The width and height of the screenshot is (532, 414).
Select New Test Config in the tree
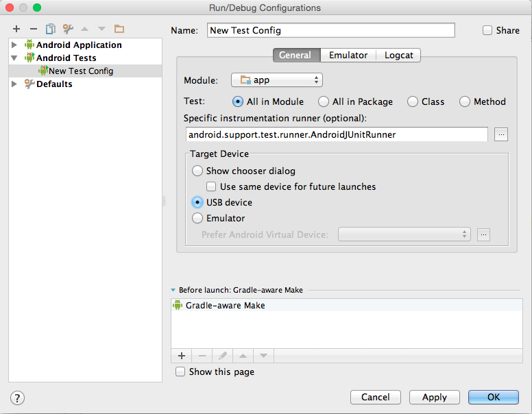tap(81, 71)
